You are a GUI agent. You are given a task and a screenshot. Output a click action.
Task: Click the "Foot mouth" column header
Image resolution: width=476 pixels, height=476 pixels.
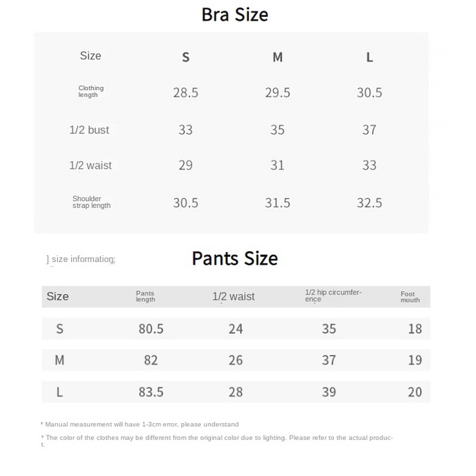[410, 296]
